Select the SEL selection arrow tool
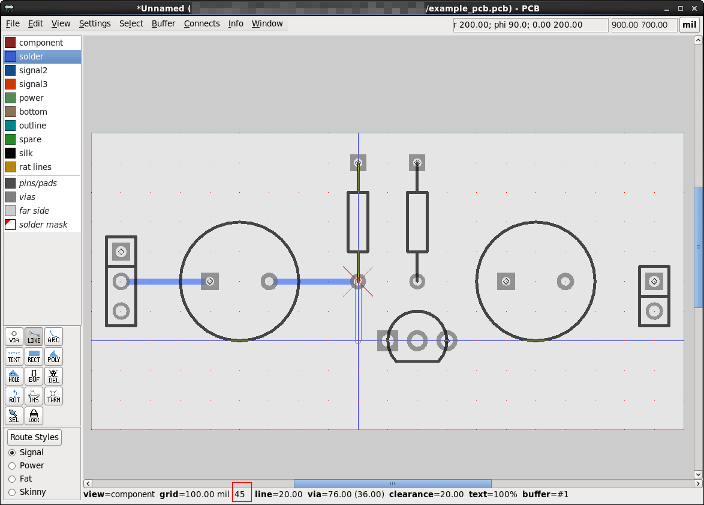The image size is (704, 505). click(x=14, y=415)
